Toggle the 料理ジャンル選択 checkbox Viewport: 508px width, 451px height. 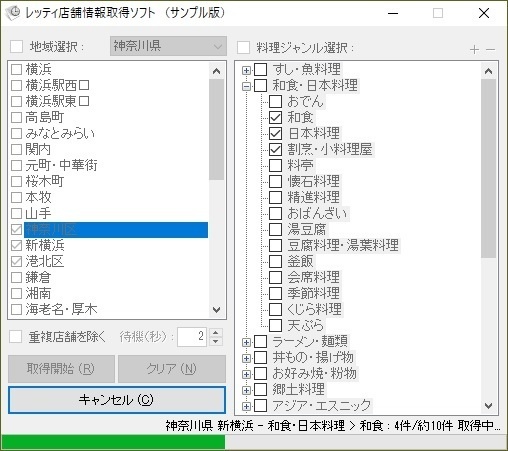point(244,47)
